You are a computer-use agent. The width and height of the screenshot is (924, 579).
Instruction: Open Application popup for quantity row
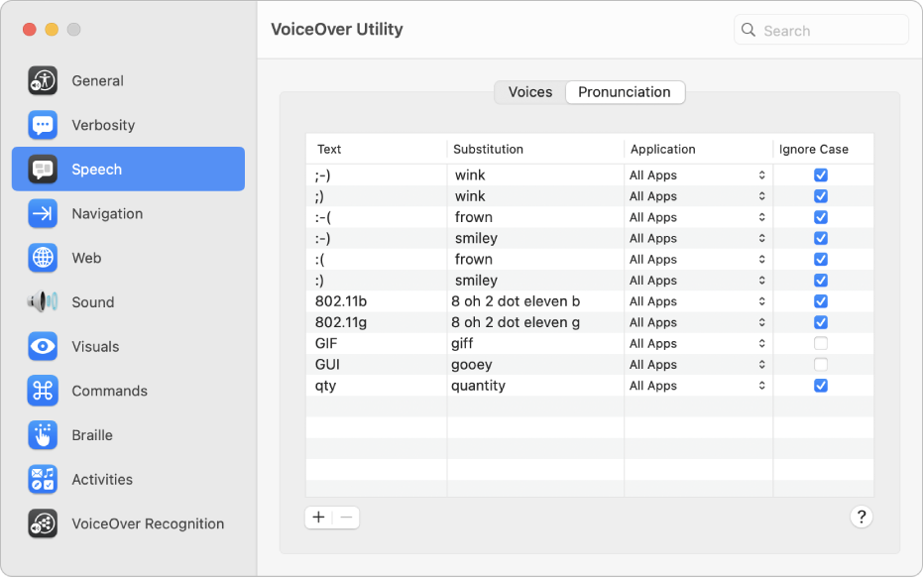(x=698, y=386)
